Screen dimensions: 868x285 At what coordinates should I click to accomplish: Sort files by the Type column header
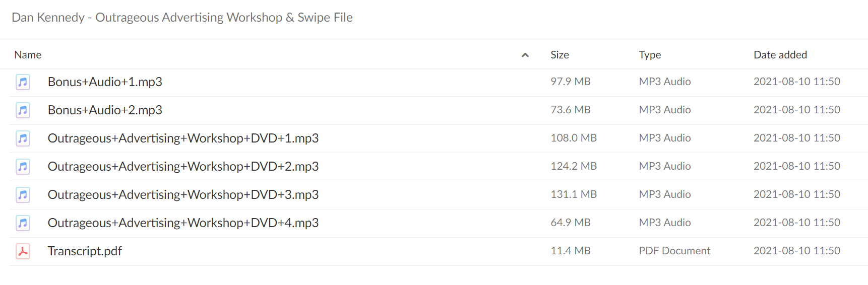click(x=650, y=55)
